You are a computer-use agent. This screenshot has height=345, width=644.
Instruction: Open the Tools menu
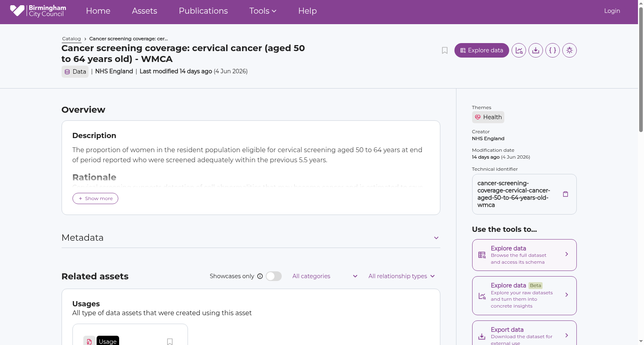coord(263,11)
